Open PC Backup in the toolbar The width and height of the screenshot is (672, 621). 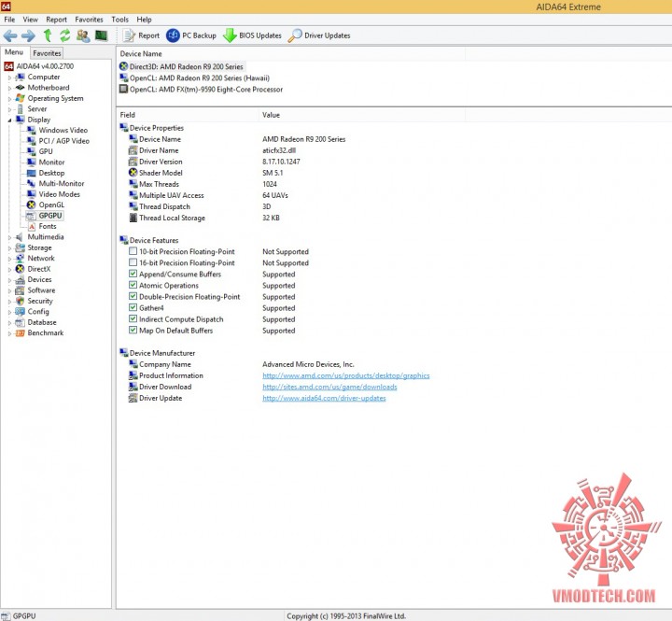coord(191,35)
